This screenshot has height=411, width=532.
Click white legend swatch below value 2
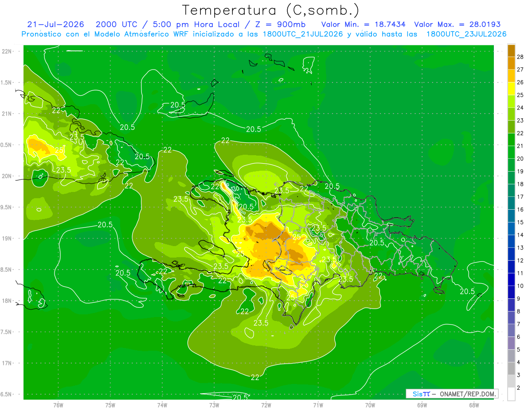pos(511,394)
